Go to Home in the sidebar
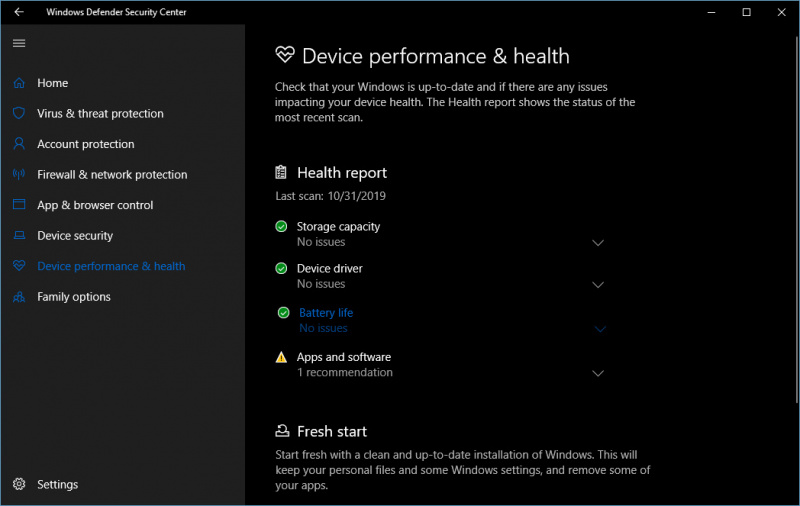This screenshot has width=800, height=506. [53, 83]
